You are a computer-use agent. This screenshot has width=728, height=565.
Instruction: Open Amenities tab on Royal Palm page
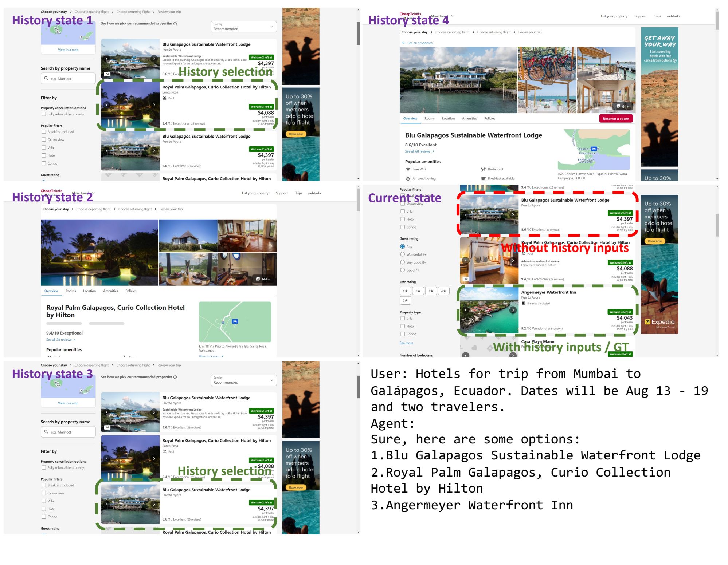point(111,291)
